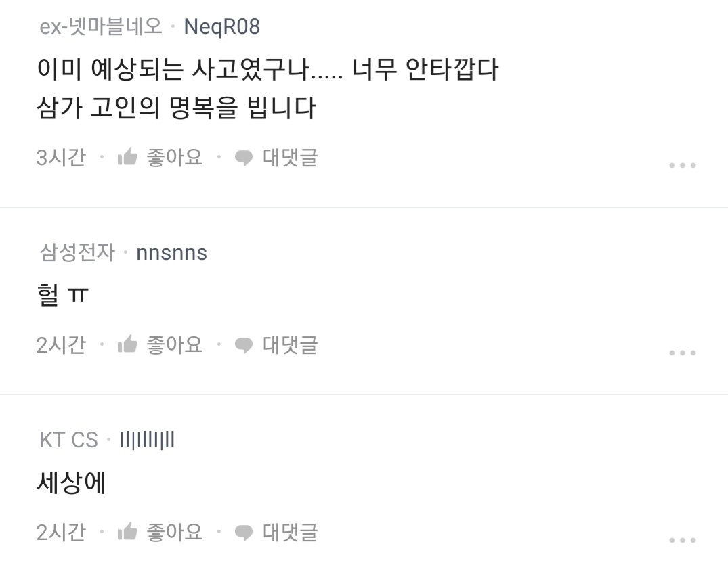Tap 대댓글 reply under the 헐 ㅠ comment
This screenshot has height=565, width=728.
pos(290,345)
